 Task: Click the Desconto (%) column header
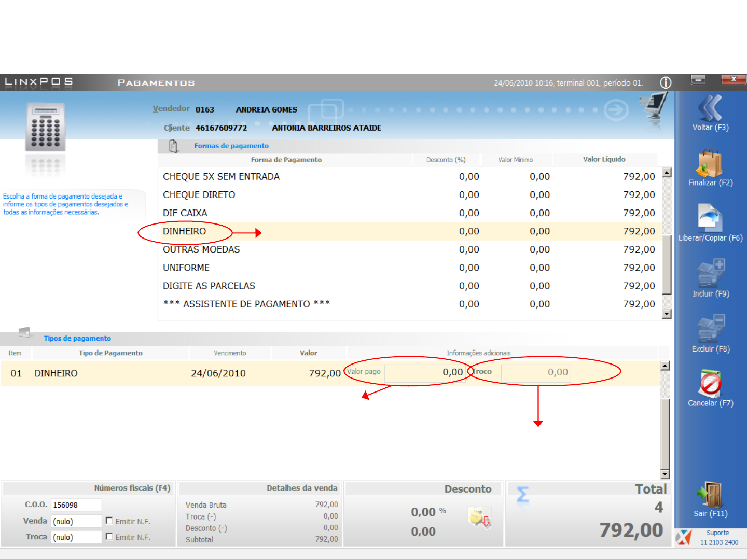[446, 160]
